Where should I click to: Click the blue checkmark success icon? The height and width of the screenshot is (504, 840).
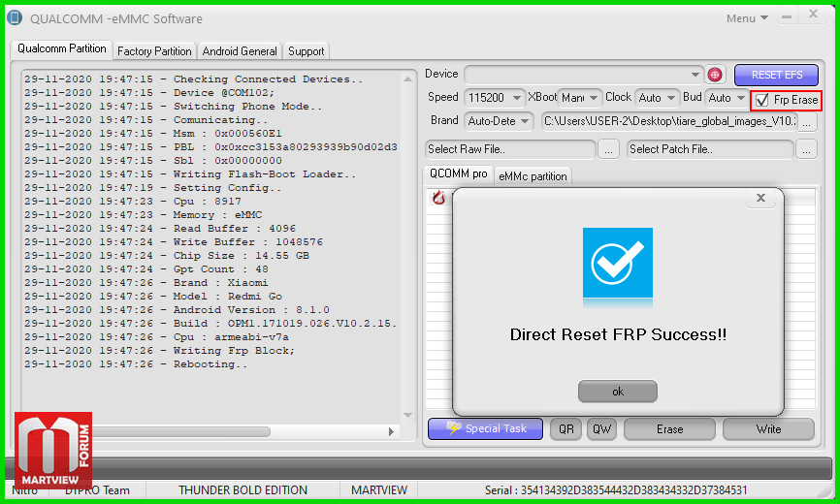click(618, 263)
